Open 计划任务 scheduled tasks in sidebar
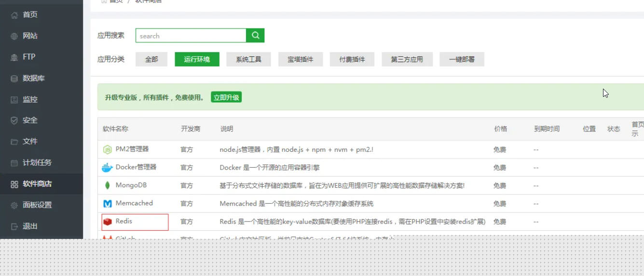644x276 pixels. tap(37, 162)
